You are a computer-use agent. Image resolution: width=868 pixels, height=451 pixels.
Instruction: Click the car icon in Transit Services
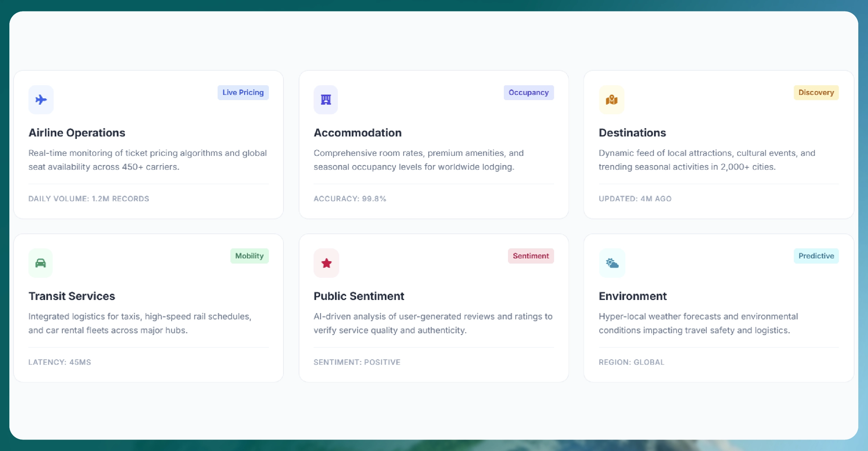[x=41, y=263]
